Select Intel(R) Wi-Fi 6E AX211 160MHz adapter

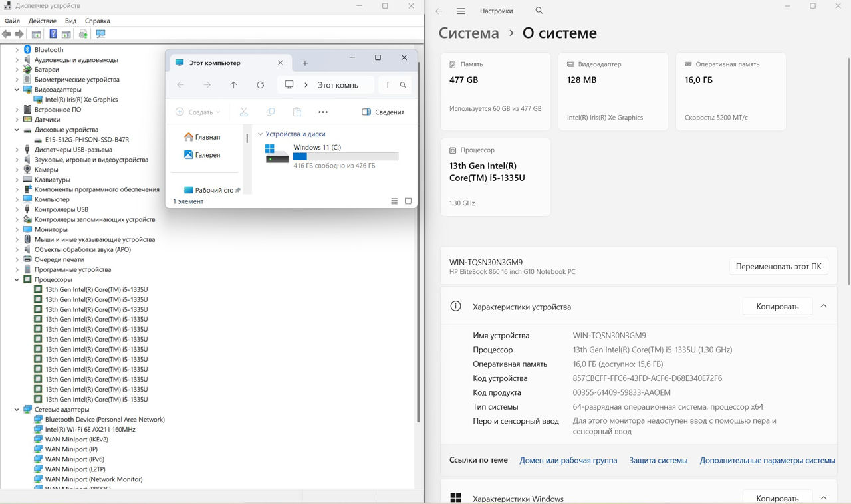[90, 430]
